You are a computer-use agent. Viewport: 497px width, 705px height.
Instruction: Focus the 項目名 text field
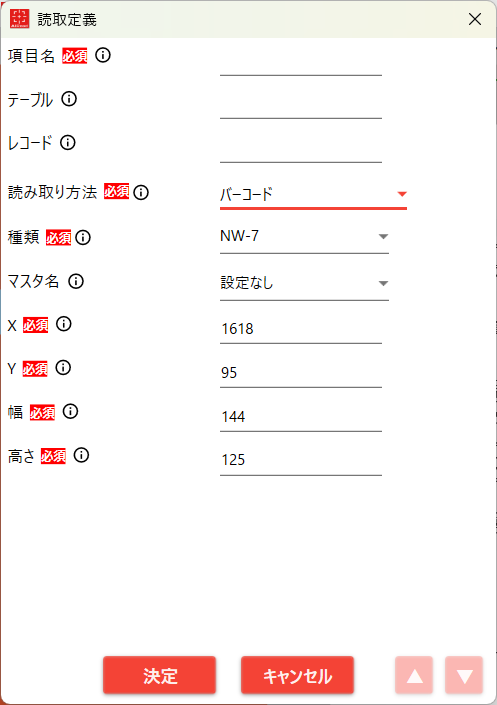click(x=301, y=62)
